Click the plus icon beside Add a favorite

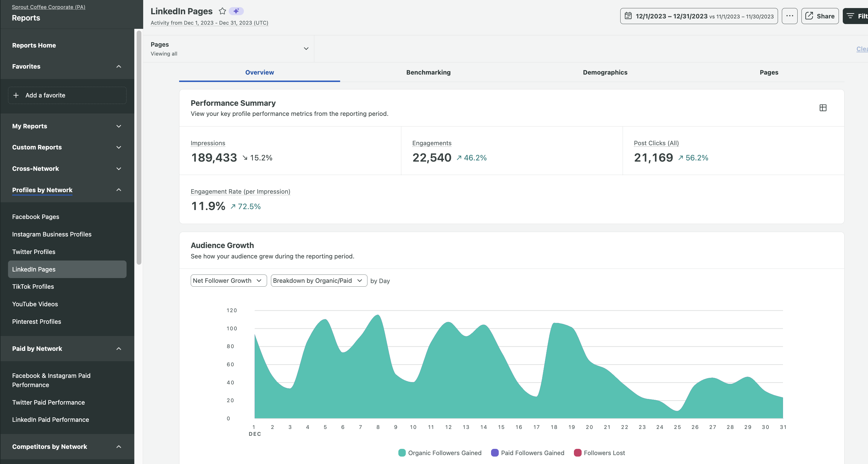pos(16,95)
